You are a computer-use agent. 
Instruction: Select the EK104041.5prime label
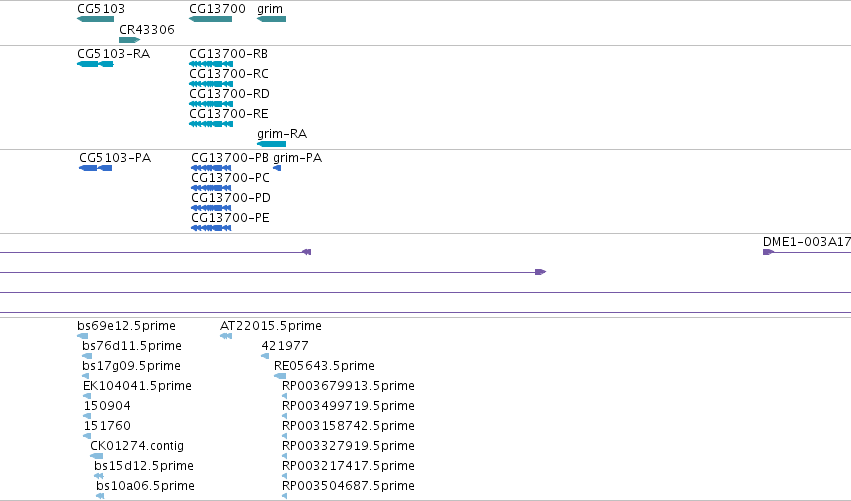(x=137, y=386)
